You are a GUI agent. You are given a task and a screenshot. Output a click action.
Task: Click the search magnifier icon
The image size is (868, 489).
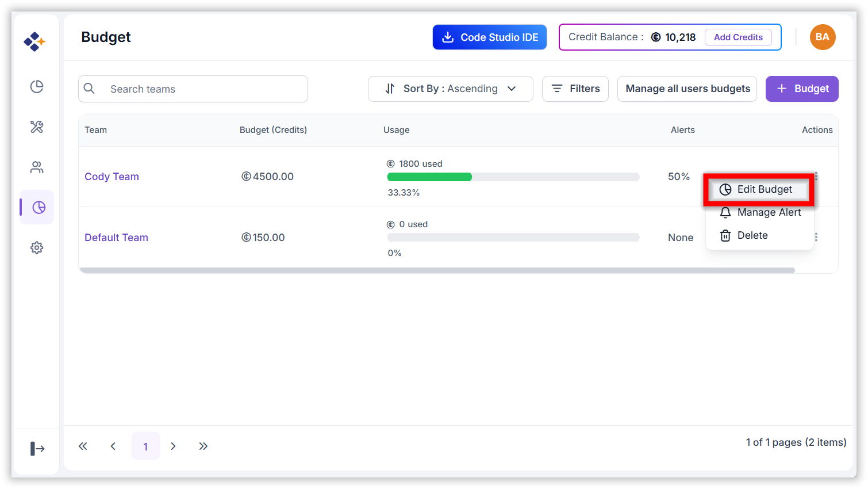tap(89, 88)
